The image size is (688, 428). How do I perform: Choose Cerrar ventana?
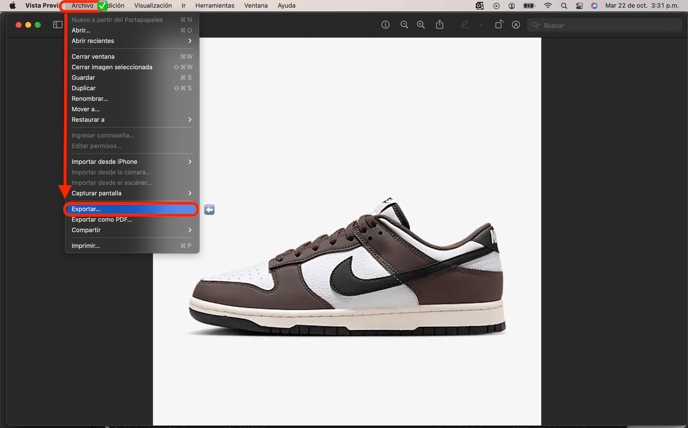tap(132, 57)
